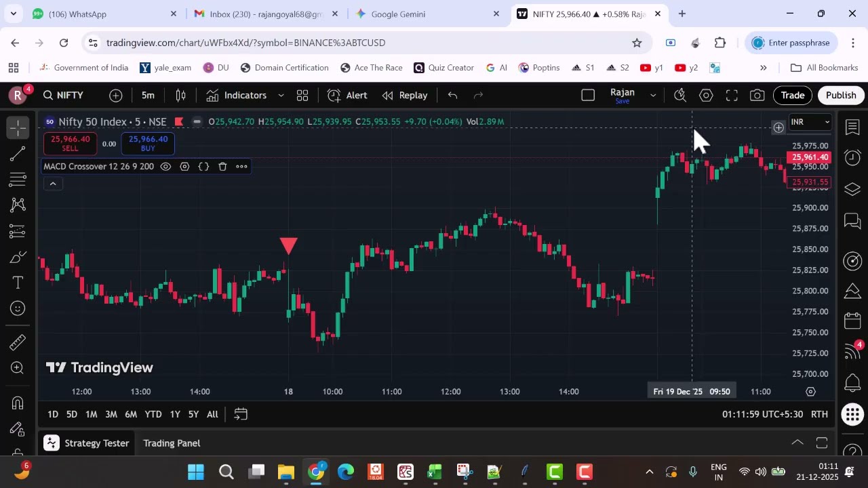Change the 5m time interval
The image size is (868, 488).
(x=148, y=96)
